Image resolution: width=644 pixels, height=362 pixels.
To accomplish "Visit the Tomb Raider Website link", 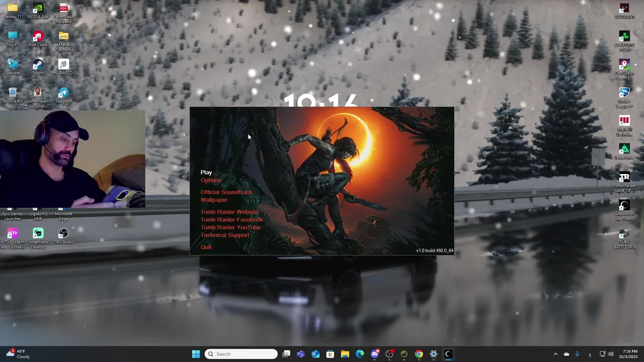I will click(229, 212).
